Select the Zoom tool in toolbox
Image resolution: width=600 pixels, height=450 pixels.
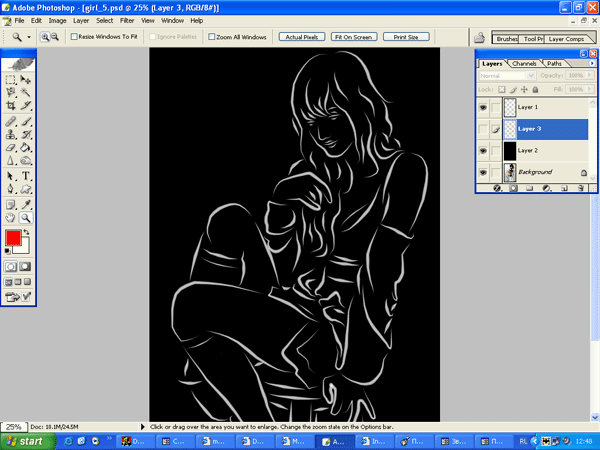tap(26, 218)
